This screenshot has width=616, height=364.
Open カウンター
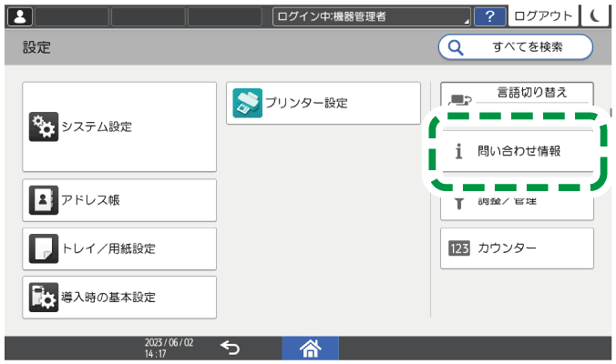pos(517,248)
